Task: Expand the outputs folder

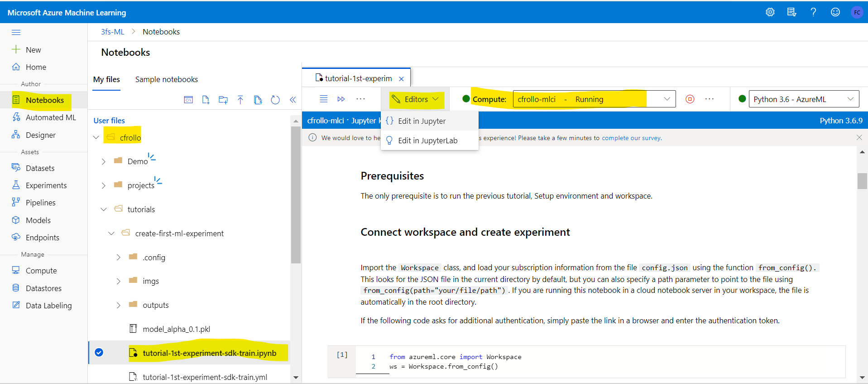Action: [x=119, y=305]
